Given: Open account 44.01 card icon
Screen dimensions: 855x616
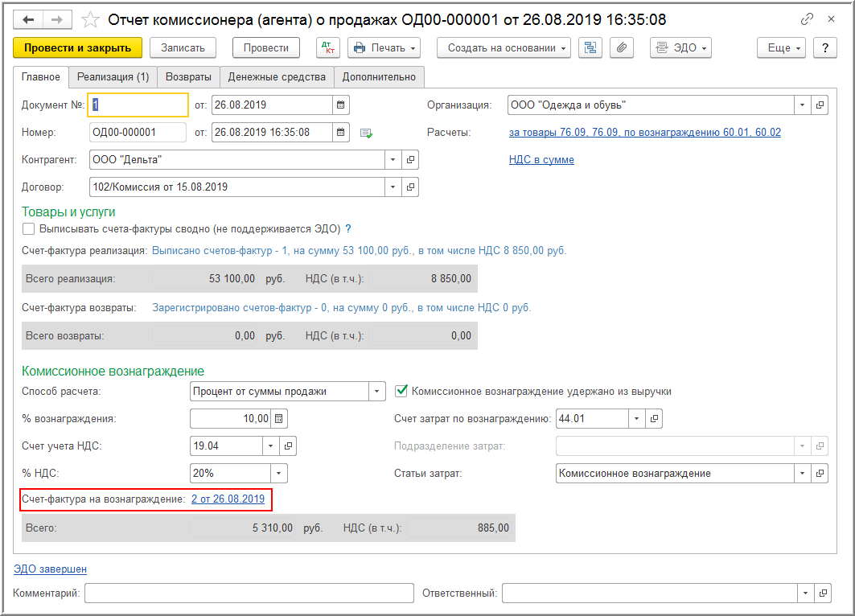Looking at the screenshot, I should coord(654,419).
